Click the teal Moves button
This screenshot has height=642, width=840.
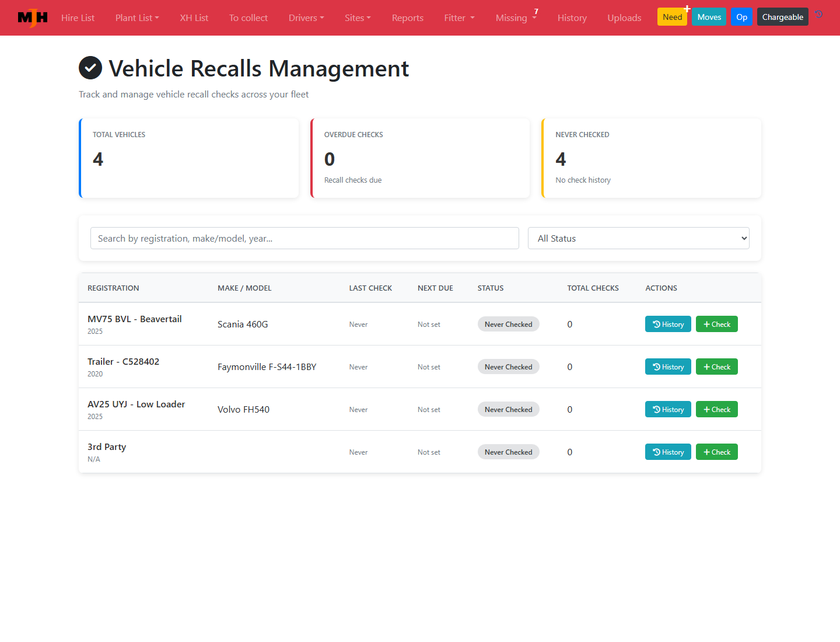tap(709, 17)
